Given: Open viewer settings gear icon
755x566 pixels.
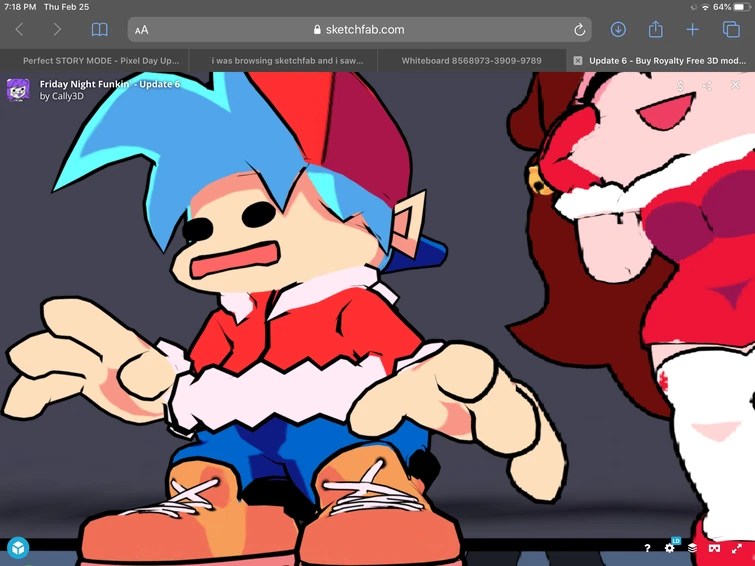Looking at the screenshot, I should (669, 548).
